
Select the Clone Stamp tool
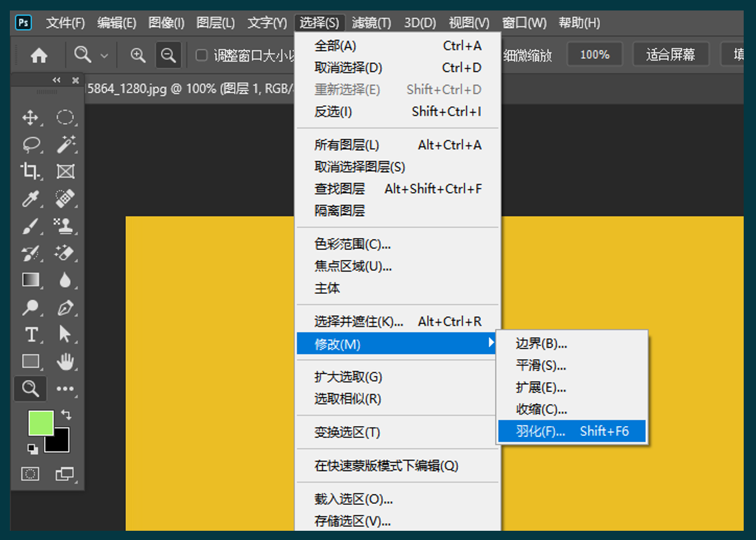65,225
